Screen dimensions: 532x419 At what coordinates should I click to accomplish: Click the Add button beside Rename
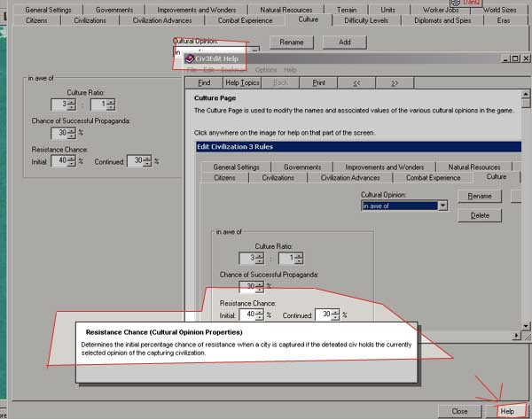click(344, 42)
